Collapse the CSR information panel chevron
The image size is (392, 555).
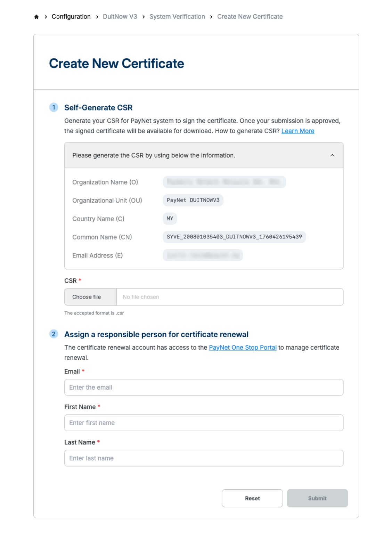pyautogui.click(x=332, y=155)
